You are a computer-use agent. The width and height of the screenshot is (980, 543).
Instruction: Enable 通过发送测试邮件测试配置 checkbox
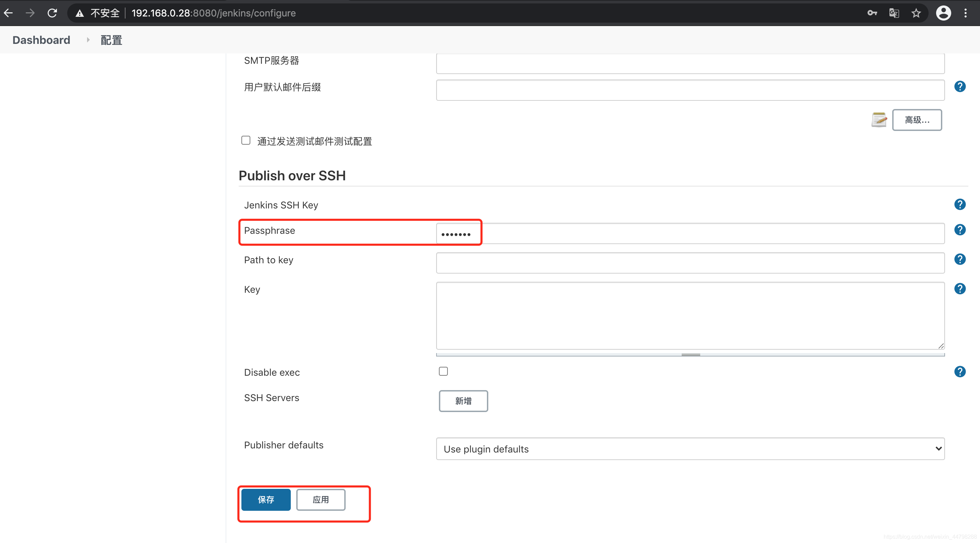(x=246, y=141)
